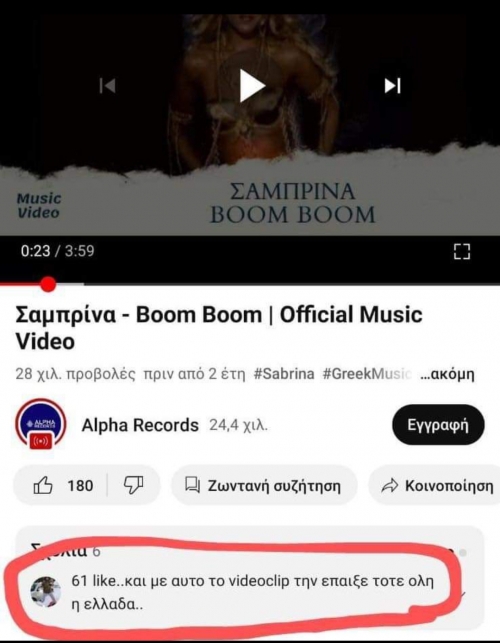The image size is (500, 643).
Task: Play the Boom Boom video
Action: point(252,86)
